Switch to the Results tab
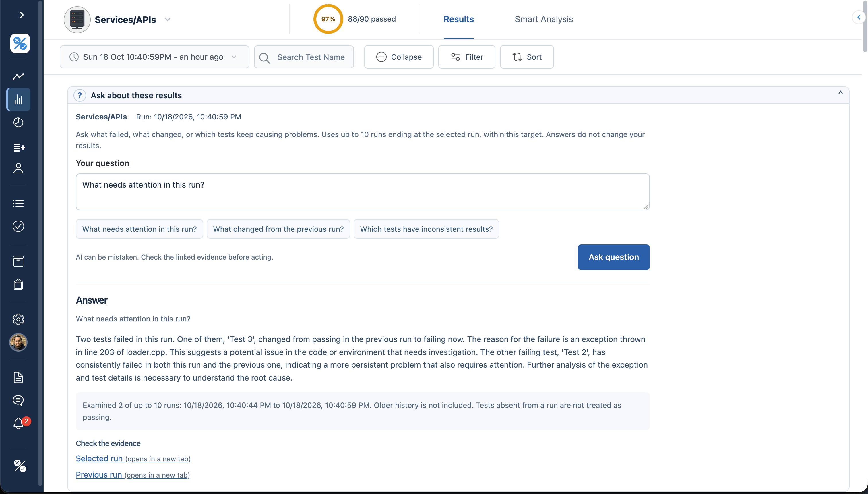 tap(459, 19)
